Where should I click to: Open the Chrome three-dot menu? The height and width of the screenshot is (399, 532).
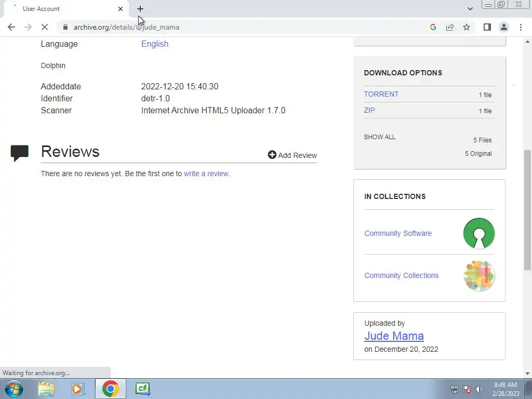(x=521, y=27)
